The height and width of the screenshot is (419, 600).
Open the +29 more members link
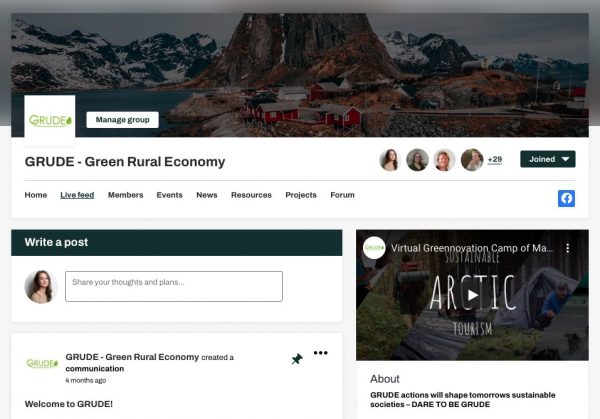point(495,160)
